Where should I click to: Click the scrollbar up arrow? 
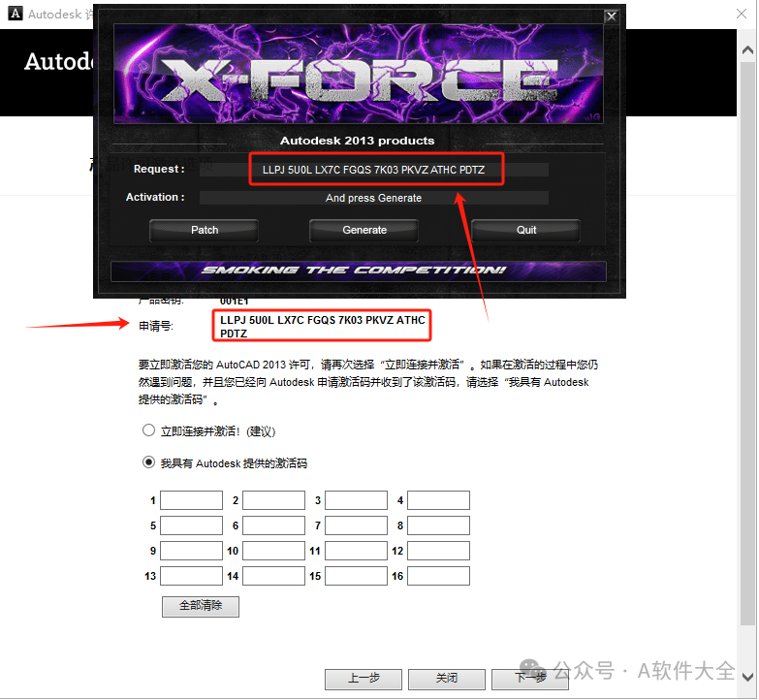[747, 49]
